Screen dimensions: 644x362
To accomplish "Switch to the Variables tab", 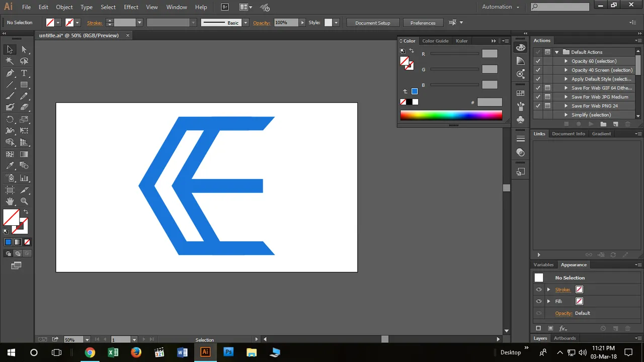I will click(x=543, y=265).
